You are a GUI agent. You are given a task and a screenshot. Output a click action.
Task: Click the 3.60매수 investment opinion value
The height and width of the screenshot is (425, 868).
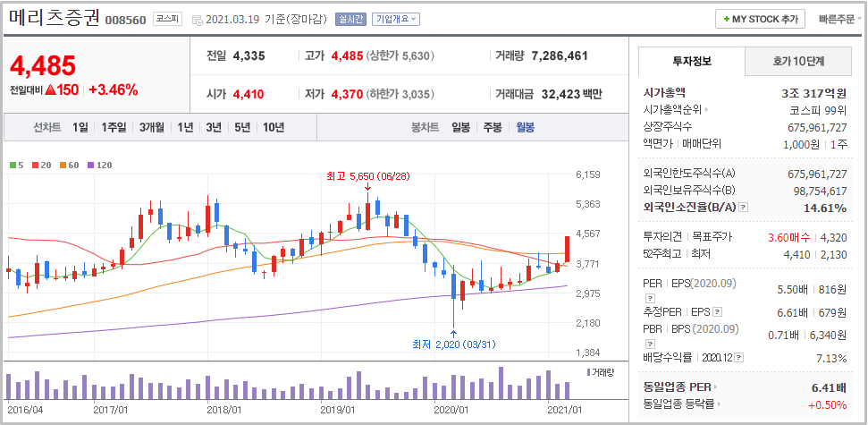coord(788,237)
